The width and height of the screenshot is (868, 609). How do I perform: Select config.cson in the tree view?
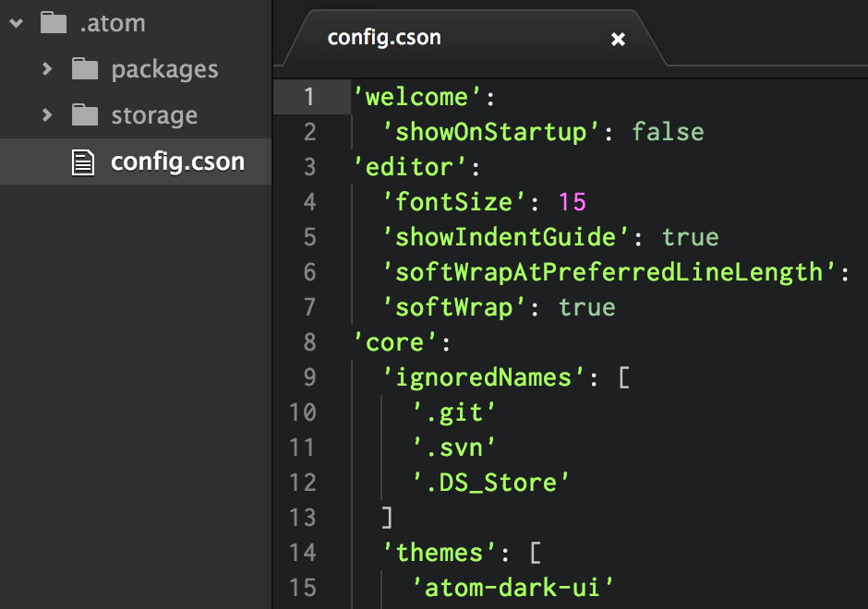177,162
